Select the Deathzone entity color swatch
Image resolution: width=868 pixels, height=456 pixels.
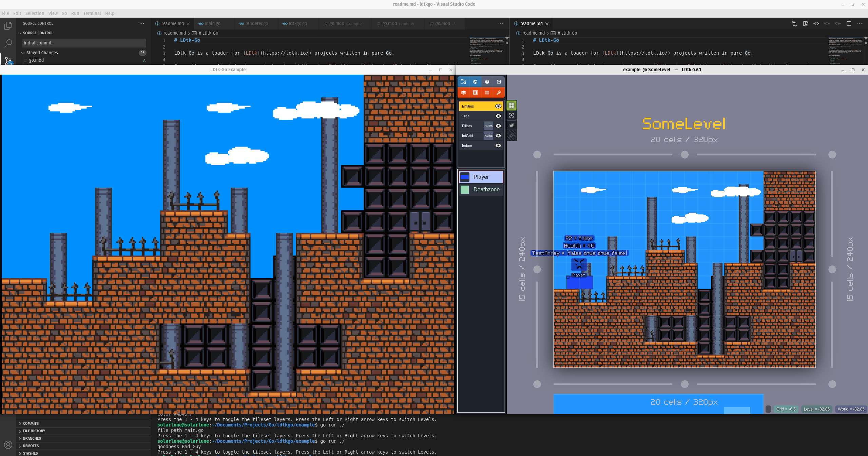[x=465, y=189]
